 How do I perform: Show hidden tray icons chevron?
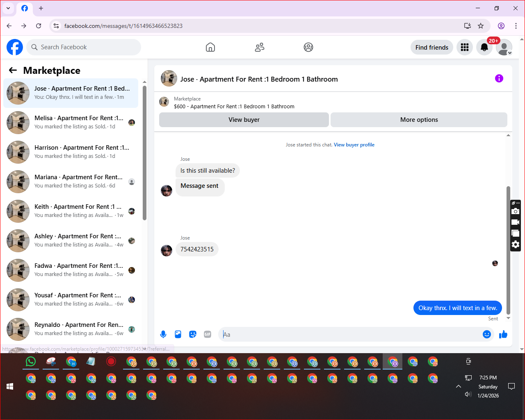459,386
